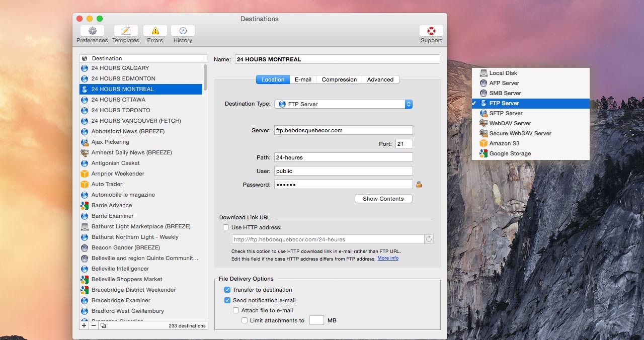
Task: Click the duplicate destination icon
Action: pyautogui.click(x=103, y=325)
